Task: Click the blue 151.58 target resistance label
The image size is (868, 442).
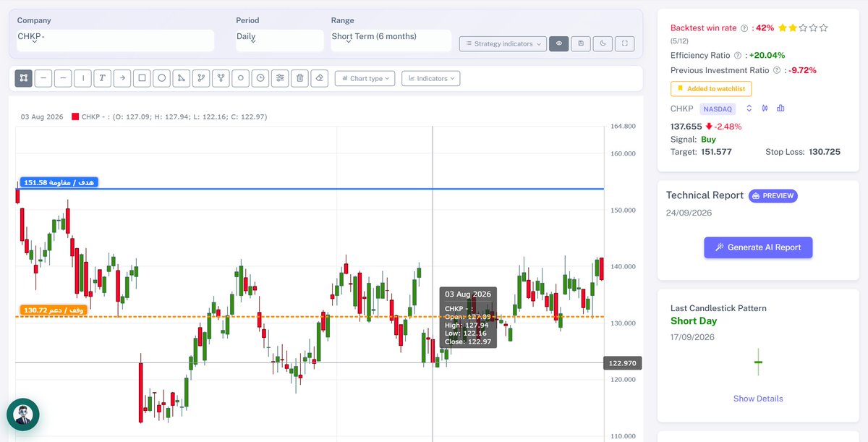Action: pos(59,182)
